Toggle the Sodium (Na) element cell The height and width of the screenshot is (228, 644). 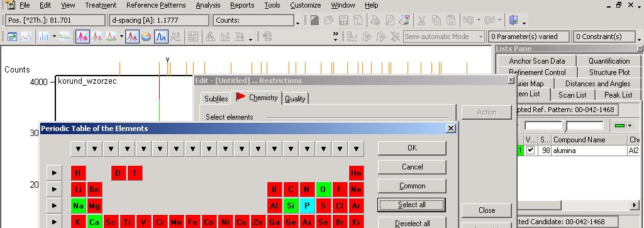point(78,205)
